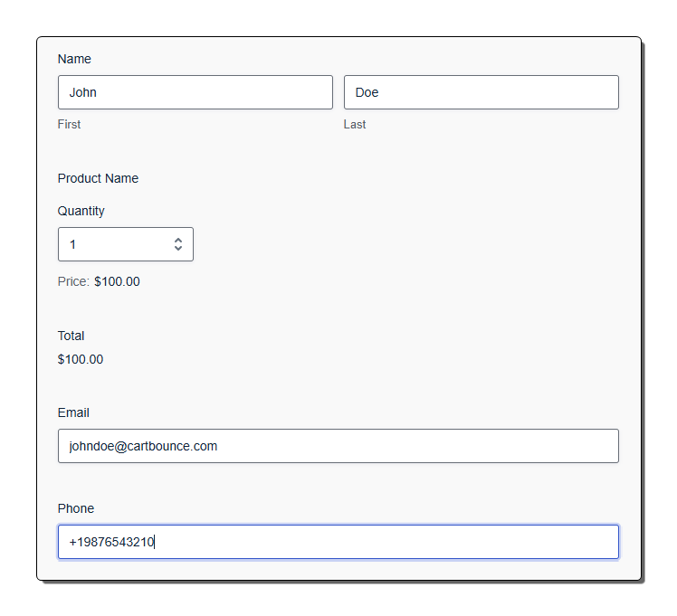The image size is (677, 616).
Task: Focus the Phone number input field
Action: (x=338, y=542)
